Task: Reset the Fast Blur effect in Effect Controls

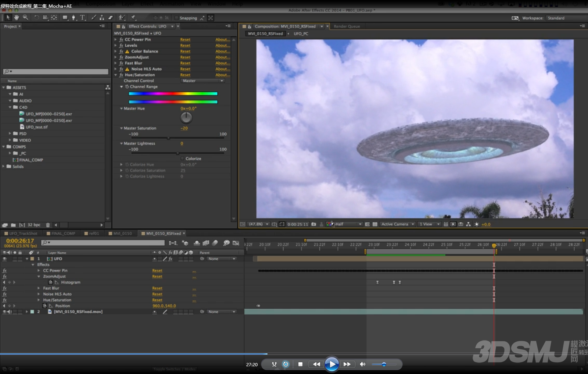Action: (185, 63)
